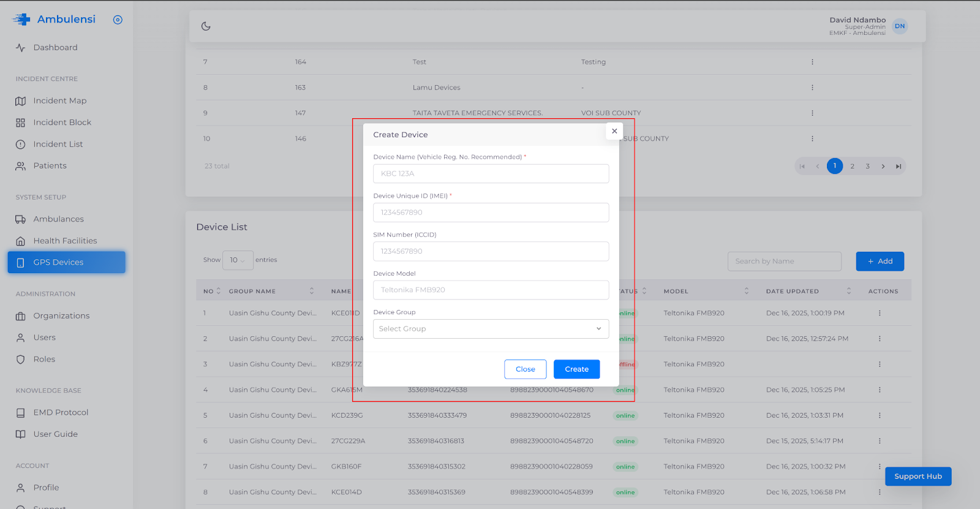The height and width of the screenshot is (509, 980).
Task: Open actions menu for Lamu Devices row
Action: click(812, 88)
